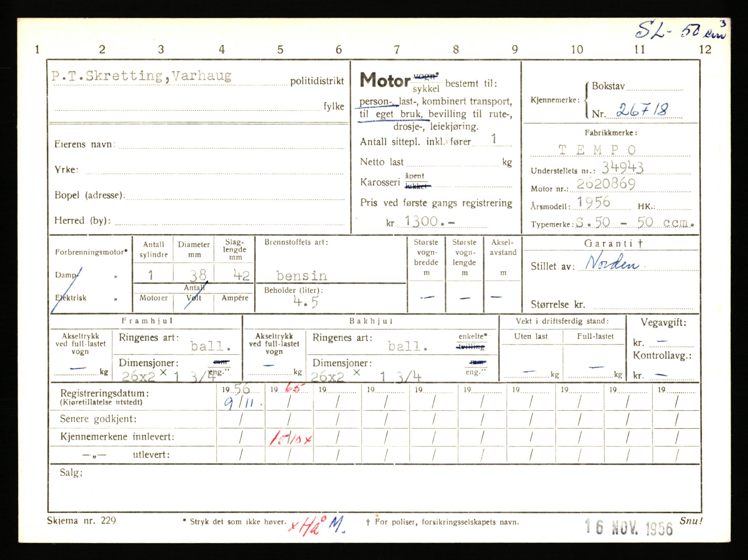
Task: Click the Brennstoffets art: label
Action: (296, 242)
